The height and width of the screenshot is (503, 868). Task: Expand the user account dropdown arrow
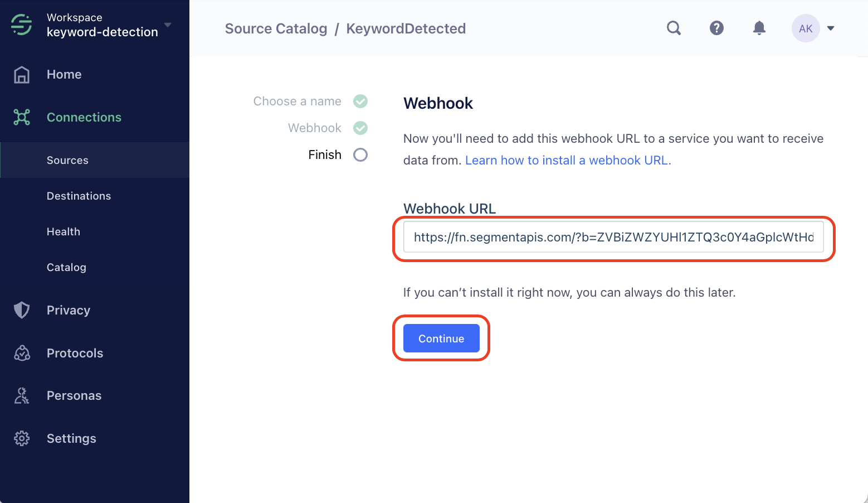click(831, 28)
